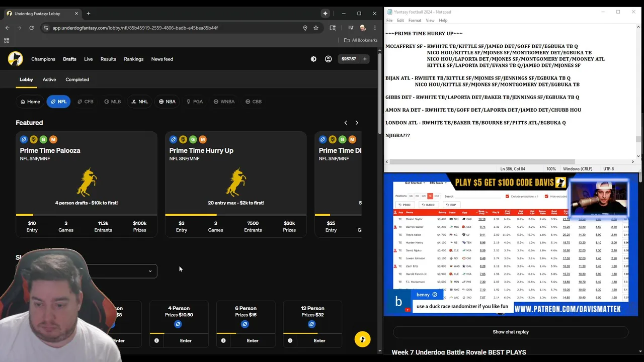Open info icon on 12 Person card
The width and height of the screenshot is (644, 362).
[x=290, y=340]
